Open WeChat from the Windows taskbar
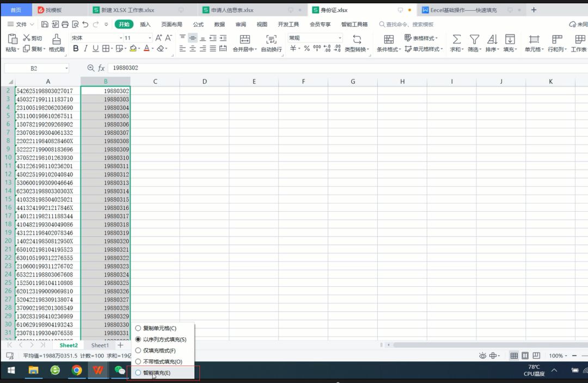Viewport: 588px width, 383px height. click(120, 370)
